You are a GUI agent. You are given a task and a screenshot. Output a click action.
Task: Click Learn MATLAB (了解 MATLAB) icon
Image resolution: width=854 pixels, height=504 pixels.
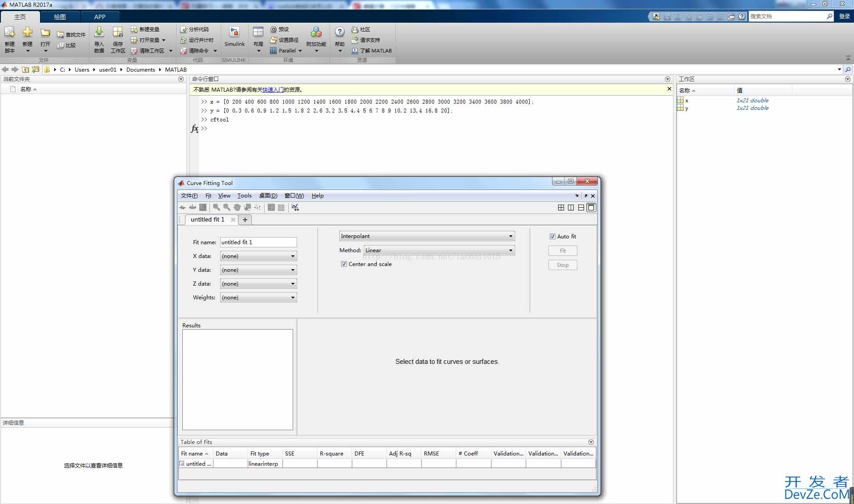(354, 51)
